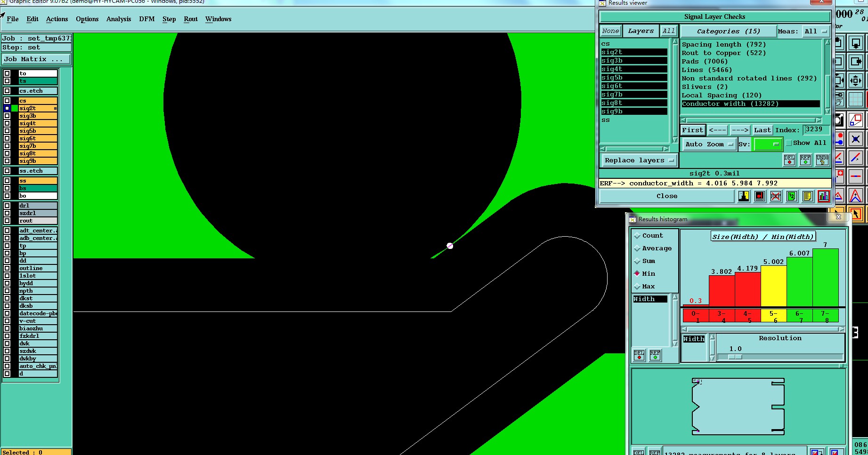Click the pan-right arrow toolbar icon
868x455 pixels.
pyautogui.click(x=856, y=62)
